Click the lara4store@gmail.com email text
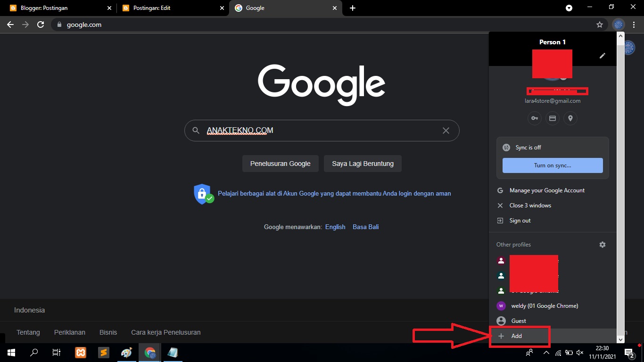 click(x=553, y=101)
